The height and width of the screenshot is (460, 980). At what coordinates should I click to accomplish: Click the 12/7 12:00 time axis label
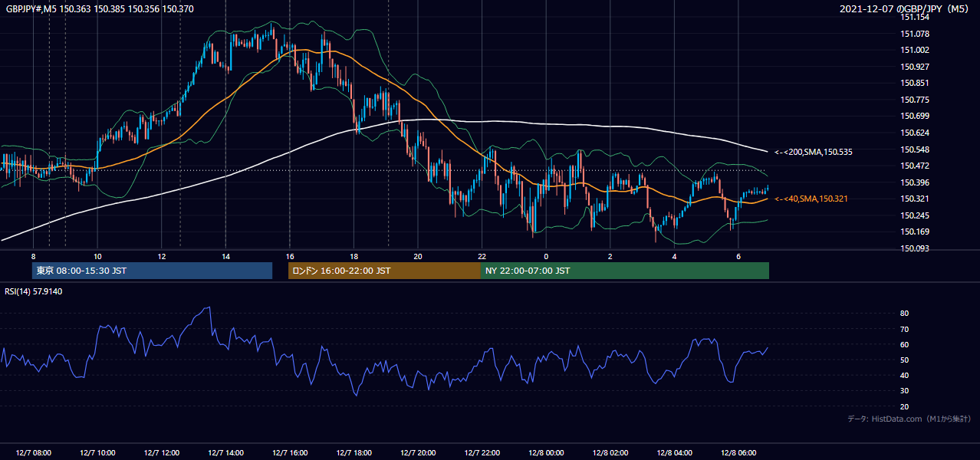[162, 453]
